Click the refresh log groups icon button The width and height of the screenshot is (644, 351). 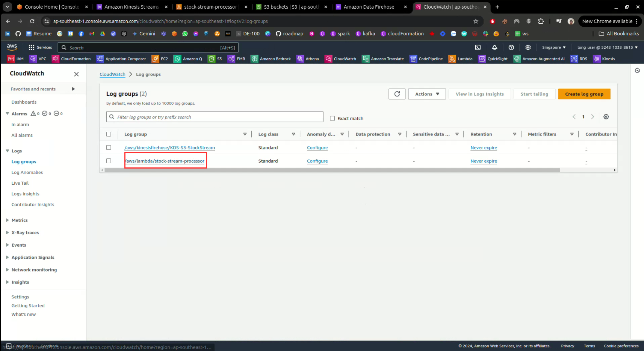pos(397,94)
